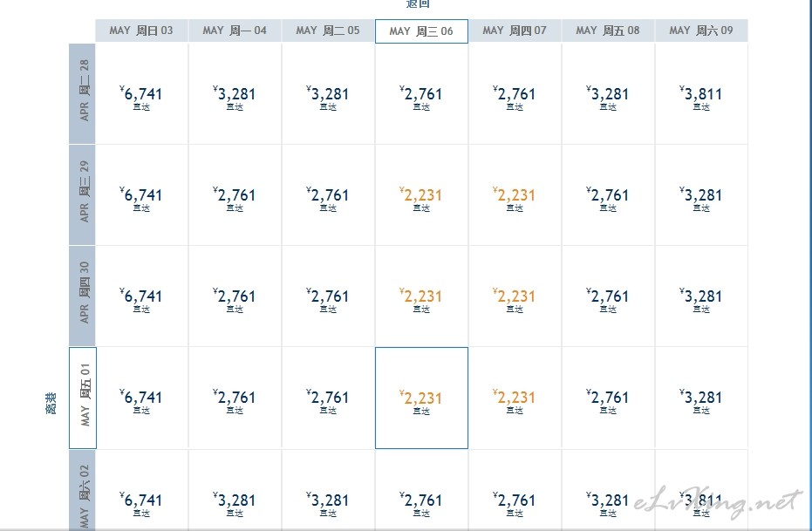Image resolution: width=812 pixels, height=531 pixels.
Task: Choose ¥2,761 fare for Apr 29 to May 08
Action: click(x=608, y=195)
